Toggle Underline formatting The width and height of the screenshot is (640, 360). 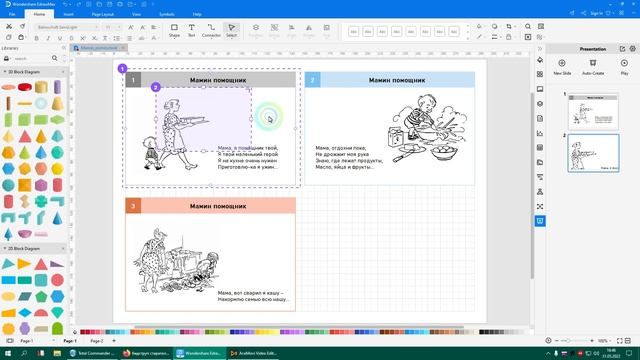click(60, 38)
